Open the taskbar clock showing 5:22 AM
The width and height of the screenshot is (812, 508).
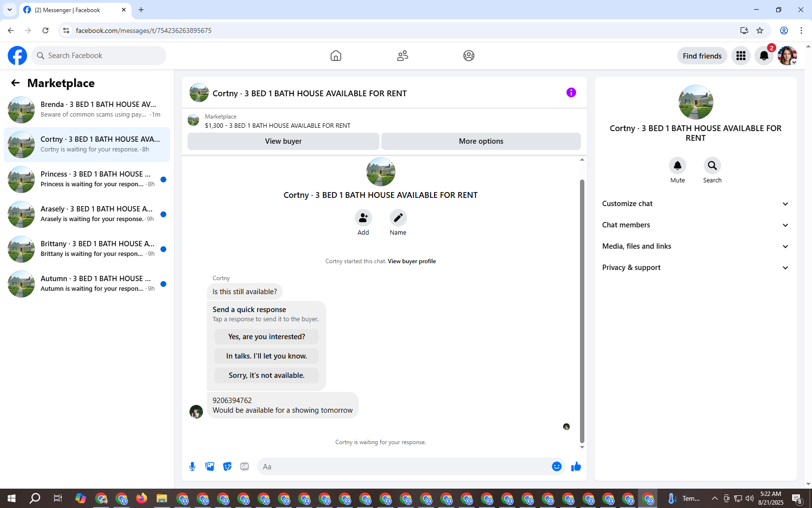pyautogui.click(x=770, y=498)
